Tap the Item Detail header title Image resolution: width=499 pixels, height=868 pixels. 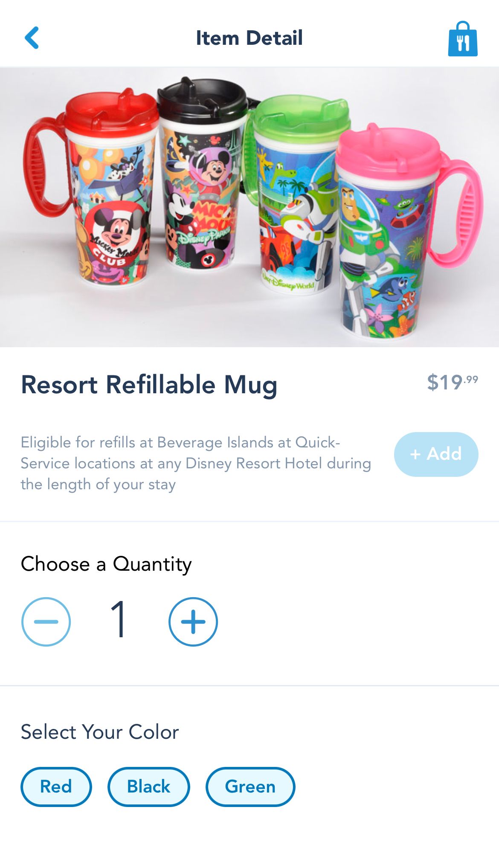pos(249,38)
